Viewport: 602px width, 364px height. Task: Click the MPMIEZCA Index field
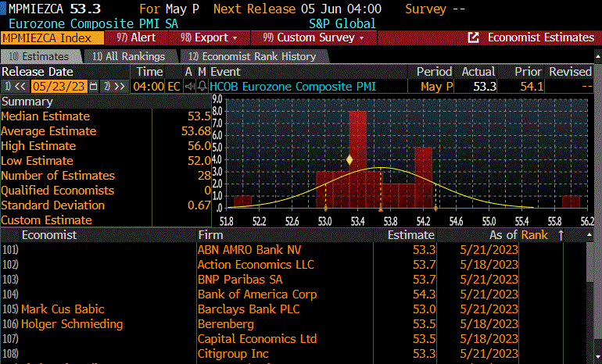tap(52, 38)
